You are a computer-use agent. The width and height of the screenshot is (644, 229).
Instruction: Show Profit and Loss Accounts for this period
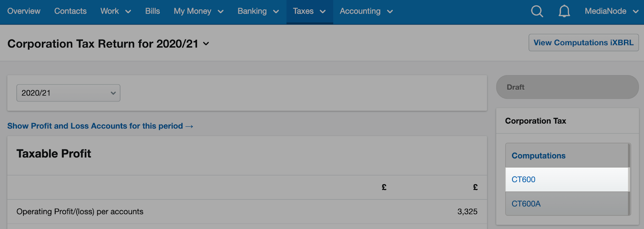click(x=100, y=126)
